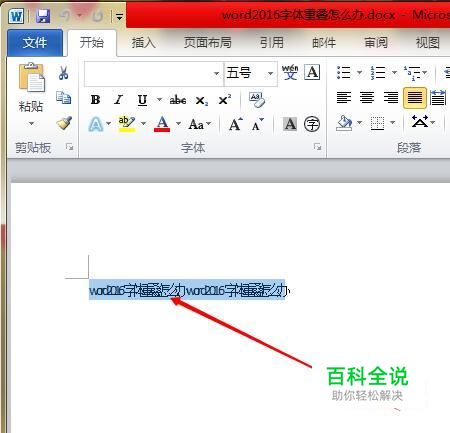This screenshot has width=450, height=433.
Task: Click the Word application icon
Action: pyautogui.click(x=16, y=16)
